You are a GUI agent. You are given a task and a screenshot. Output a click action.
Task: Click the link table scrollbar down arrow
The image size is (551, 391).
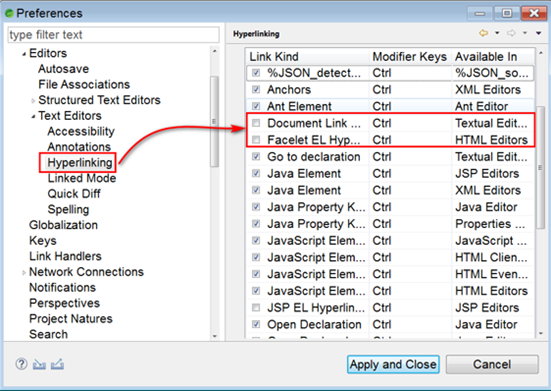pyautogui.click(x=540, y=333)
